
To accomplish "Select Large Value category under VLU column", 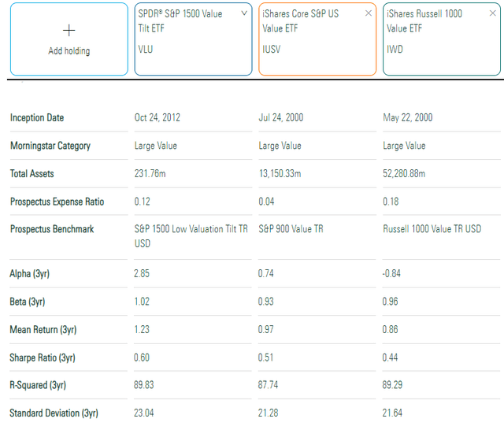I will pyautogui.click(x=156, y=146).
